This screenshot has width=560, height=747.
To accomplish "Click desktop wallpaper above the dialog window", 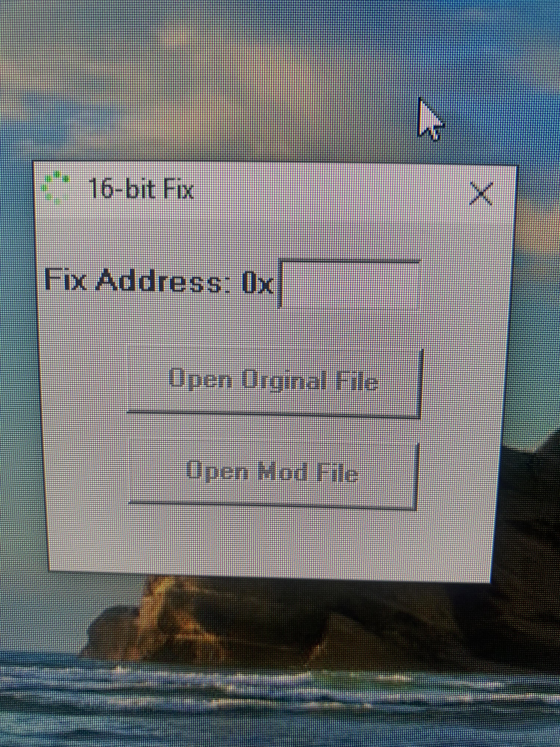I will coord(236,84).
